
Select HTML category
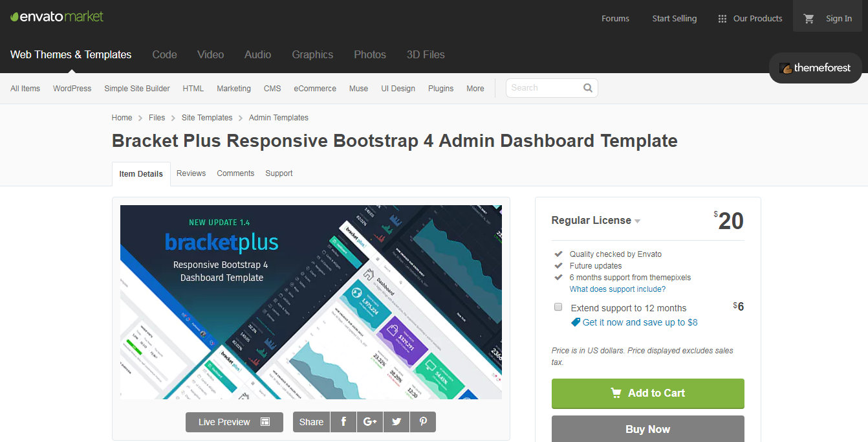[x=193, y=89]
